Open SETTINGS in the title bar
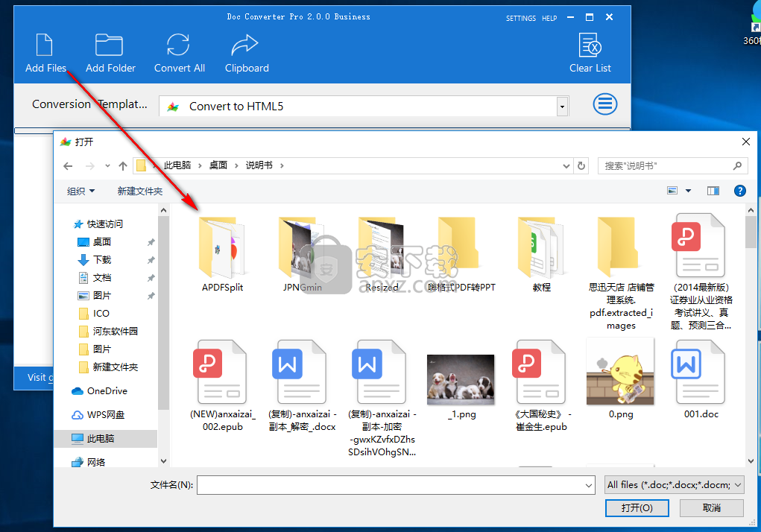Image resolution: width=761 pixels, height=532 pixels. (x=520, y=18)
